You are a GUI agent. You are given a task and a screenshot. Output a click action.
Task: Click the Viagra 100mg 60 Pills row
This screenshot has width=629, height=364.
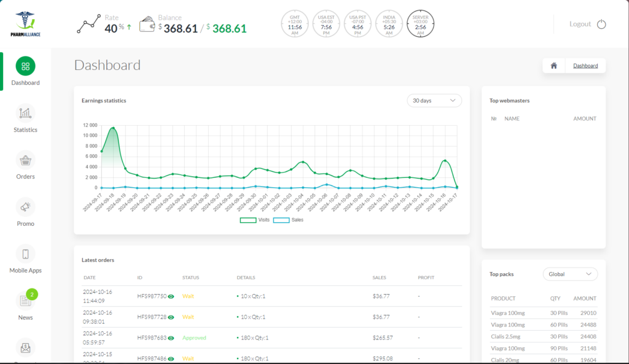(x=544, y=325)
